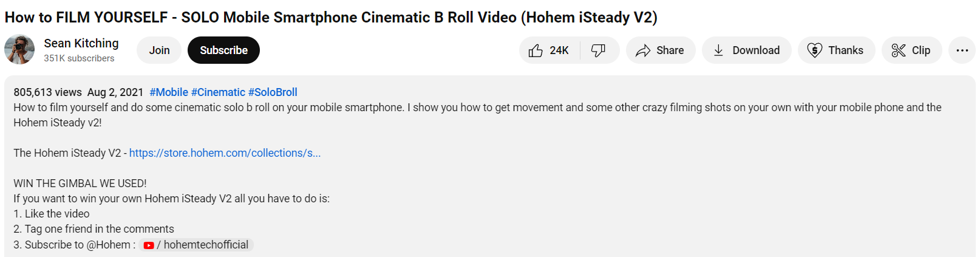The width and height of the screenshot is (980, 257).
Task: Join the channel membership
Action: [x=159, y=50]
